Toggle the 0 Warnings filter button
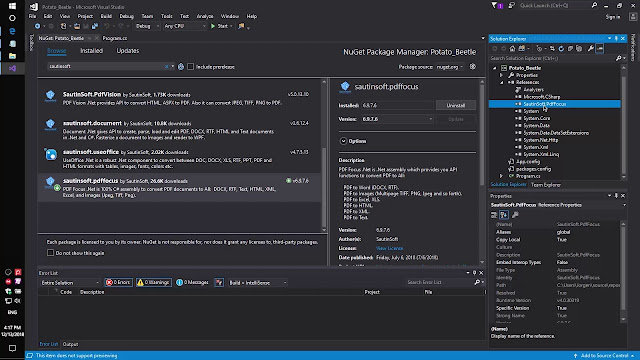Image resolution: width=640 pixels, height=360 pixels. click(153, 282)
